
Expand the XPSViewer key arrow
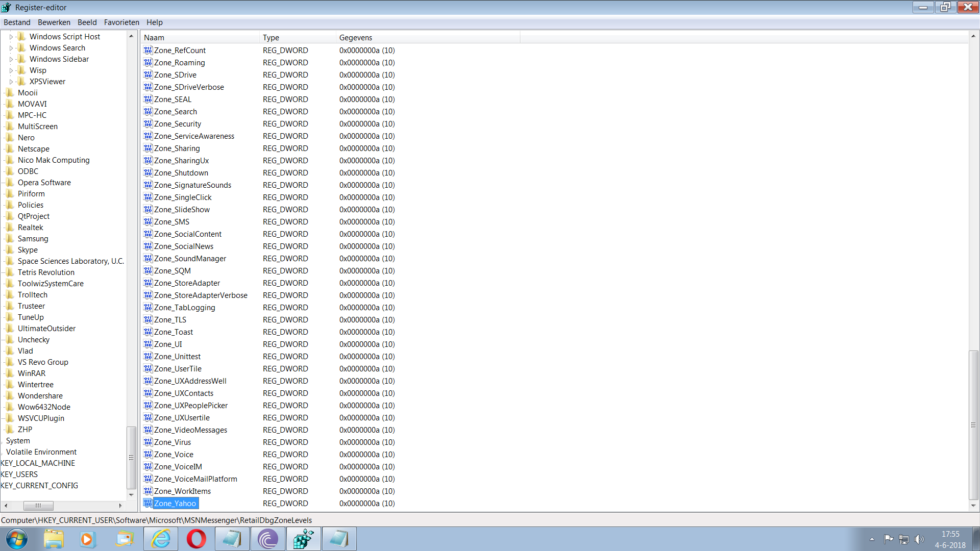pos(11,82)
